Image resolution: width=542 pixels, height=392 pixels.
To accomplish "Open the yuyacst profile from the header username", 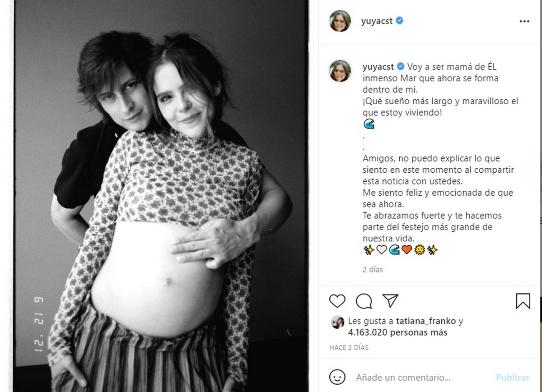I will point(378,21).
